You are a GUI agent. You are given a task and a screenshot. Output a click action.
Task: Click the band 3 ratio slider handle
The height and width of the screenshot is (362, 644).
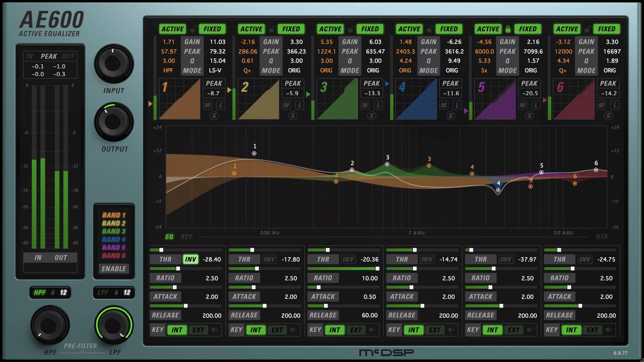click(377, 268)
